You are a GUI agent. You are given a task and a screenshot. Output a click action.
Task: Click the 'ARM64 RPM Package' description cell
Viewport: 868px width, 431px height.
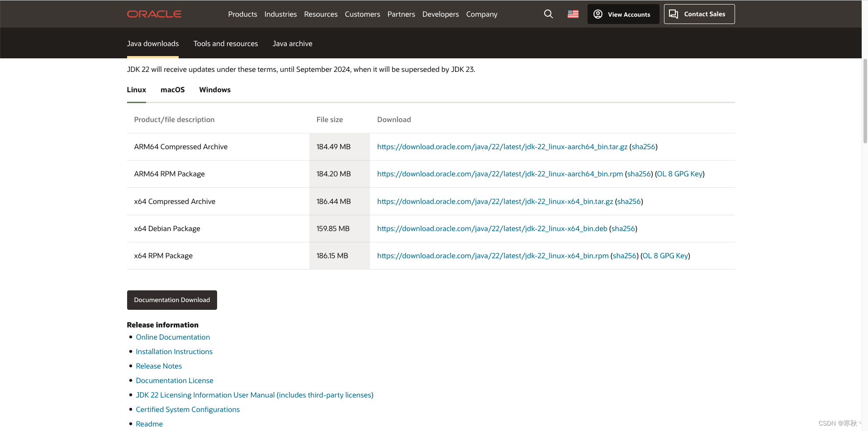(218, 174)
